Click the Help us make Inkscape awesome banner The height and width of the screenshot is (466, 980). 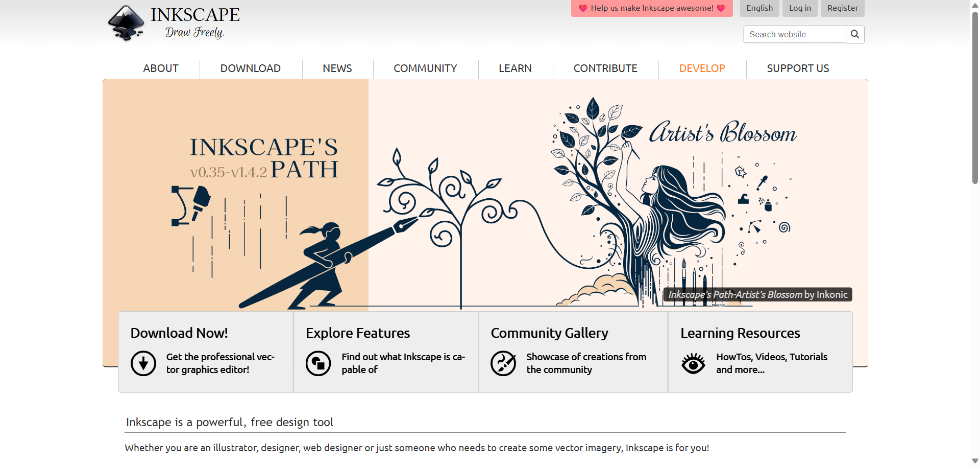click(x=652, y=8)
